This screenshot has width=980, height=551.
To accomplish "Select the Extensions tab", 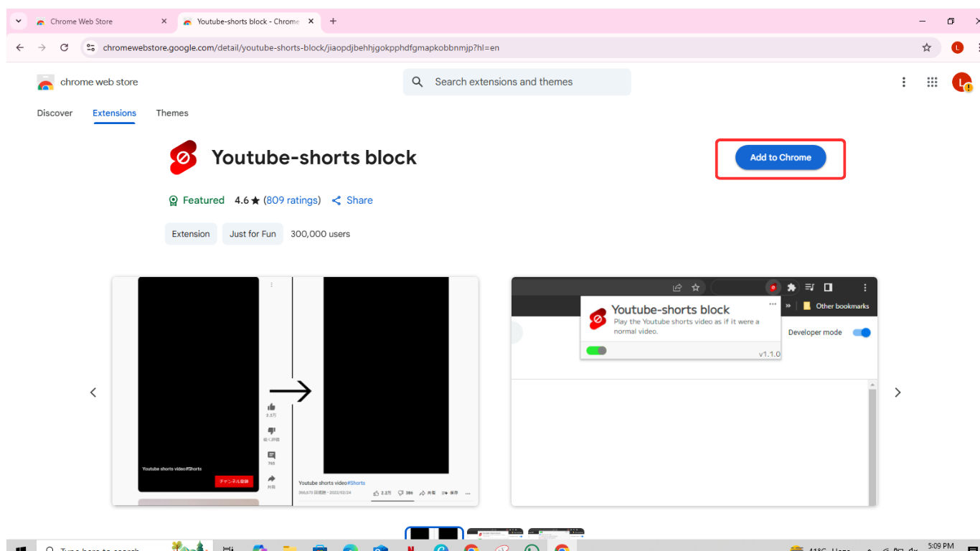I will tap(114, 113).
